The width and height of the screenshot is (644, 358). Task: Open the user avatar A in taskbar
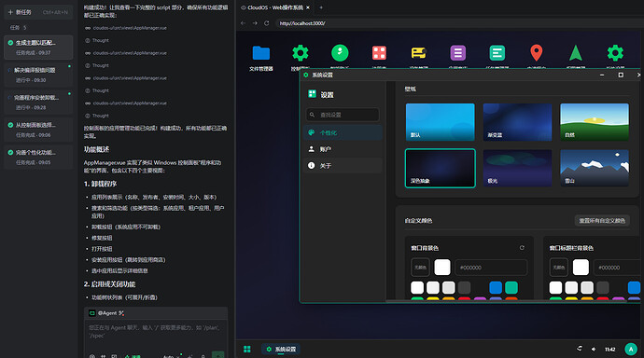pos(631,349)
